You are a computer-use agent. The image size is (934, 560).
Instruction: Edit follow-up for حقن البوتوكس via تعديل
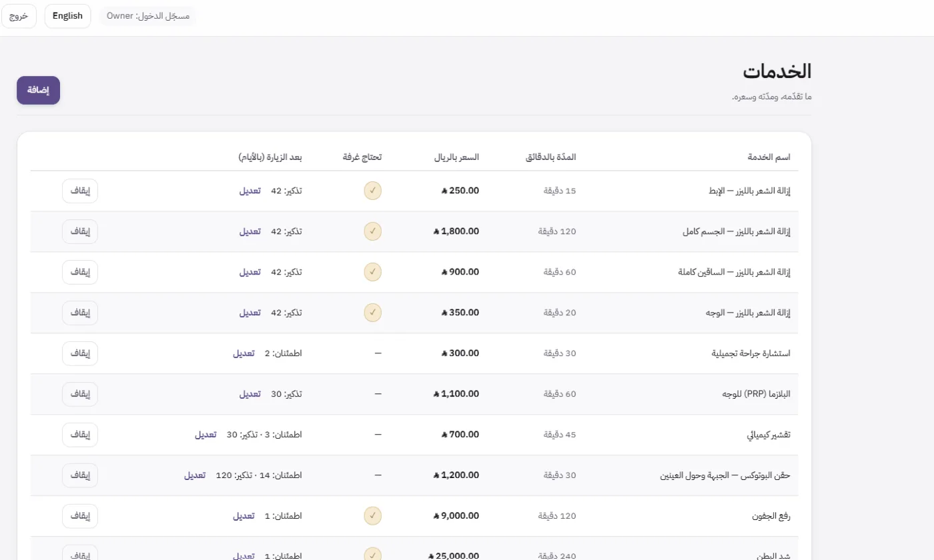click(x=195, y=475)
